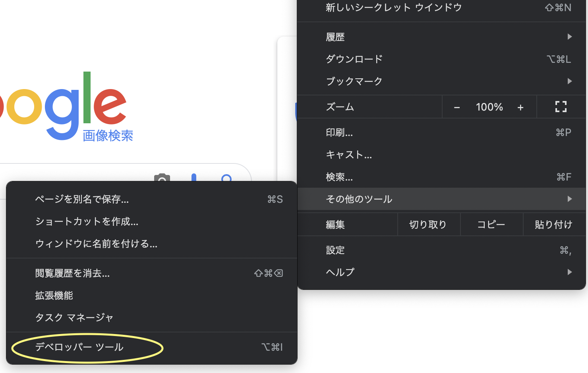Open ダウンロード downloads menu item
The height and width of the screenshot is (373, 588).
click(441, 59)
